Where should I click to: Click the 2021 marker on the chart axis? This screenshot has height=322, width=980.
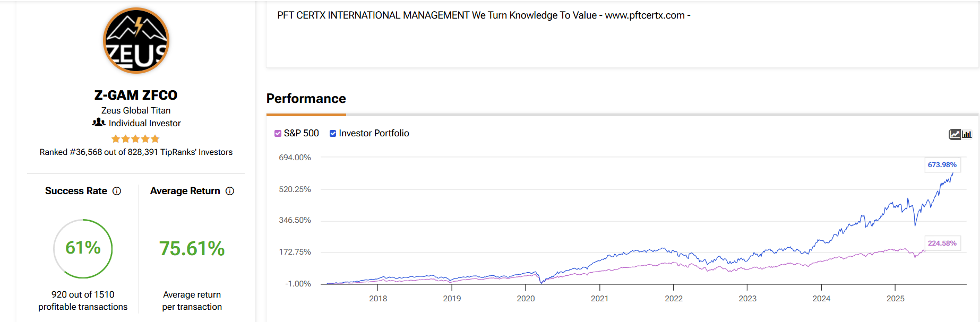(599, 298)
